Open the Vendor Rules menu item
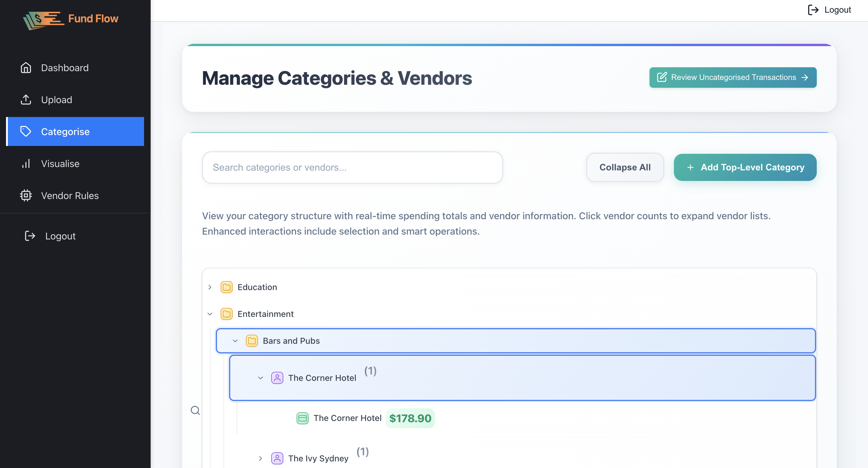Viewport: 868px width, 468px height. (75, 196)
